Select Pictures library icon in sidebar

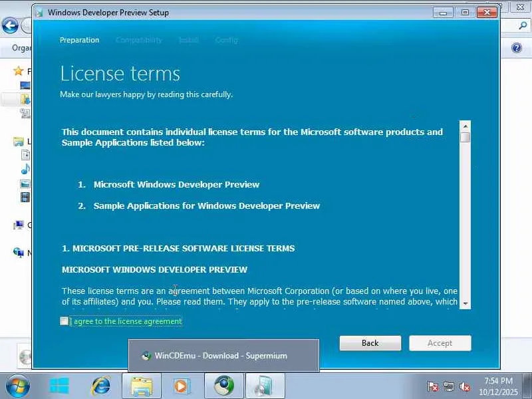25,184
